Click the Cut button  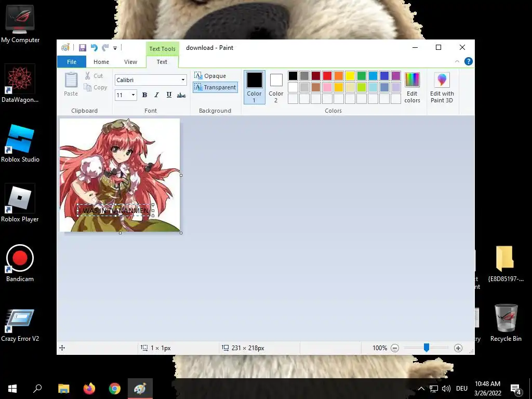94,76
